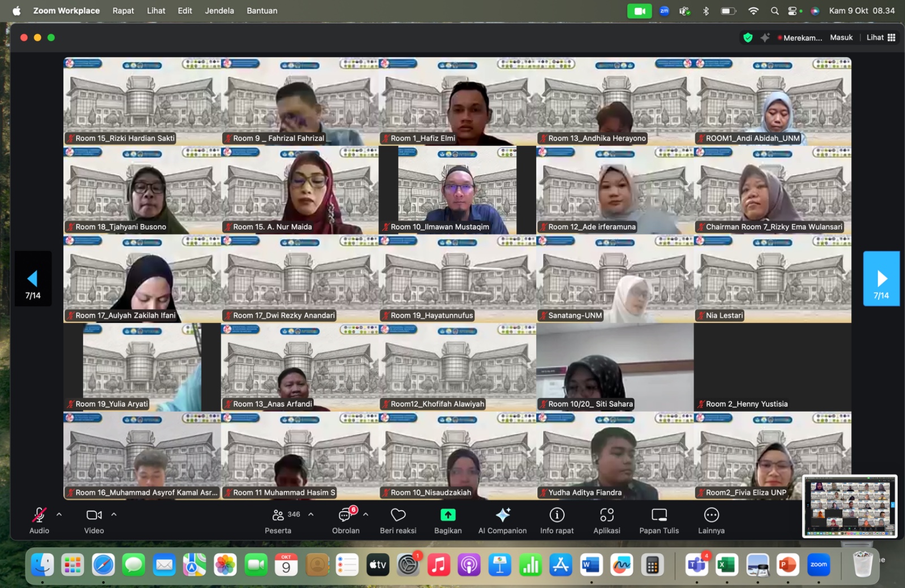Open Info rapat meeting information
905x588 pixels.
(557, 515)
